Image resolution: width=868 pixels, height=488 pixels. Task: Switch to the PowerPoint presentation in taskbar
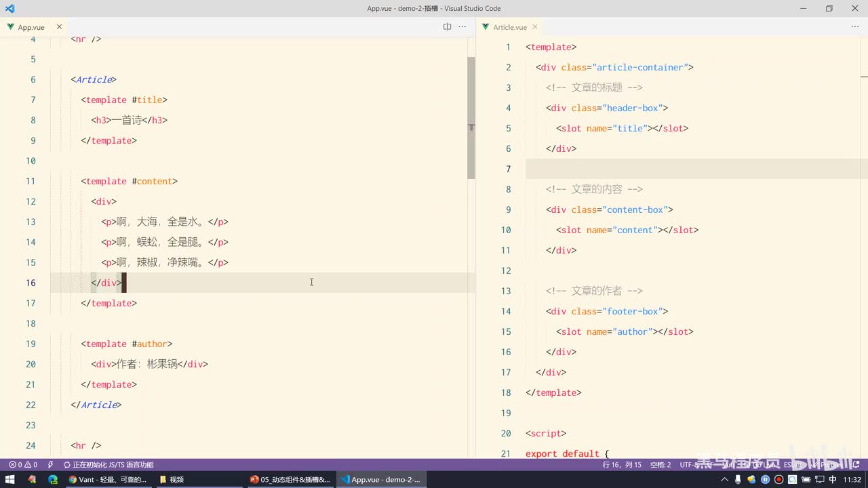tap(290, 479)
